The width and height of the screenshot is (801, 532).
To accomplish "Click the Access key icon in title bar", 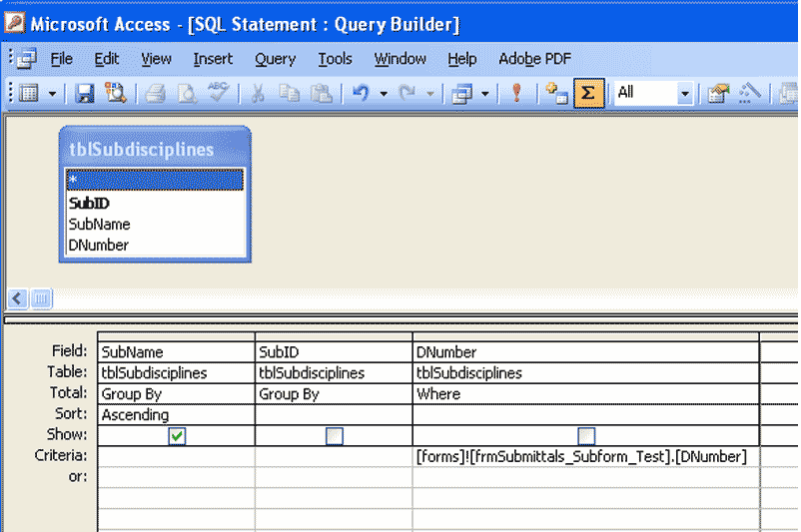I will [x=14, y=23].
